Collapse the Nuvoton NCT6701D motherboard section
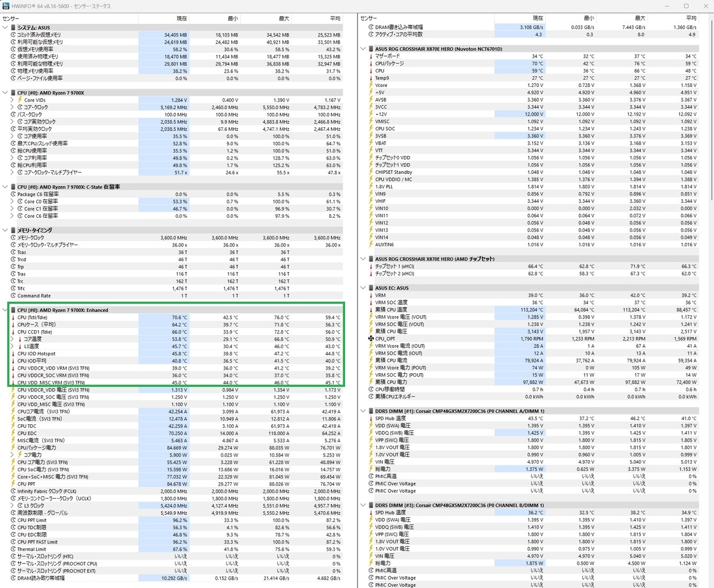This screenshot has height=588, width=714. (364, 49)
